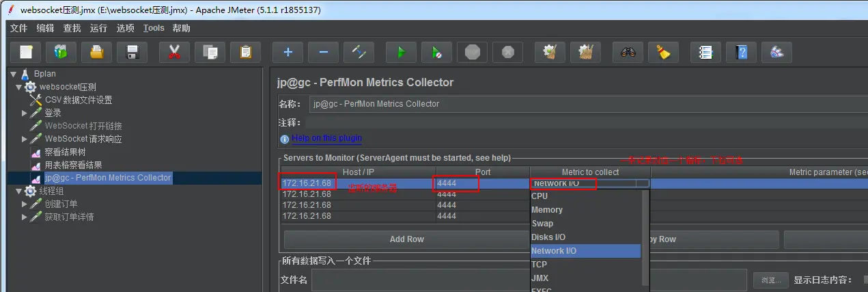The width and height of the screenshot is (868, 292).
Task: Choose JMX from the metric dropdown list
Action: (585, 278)
